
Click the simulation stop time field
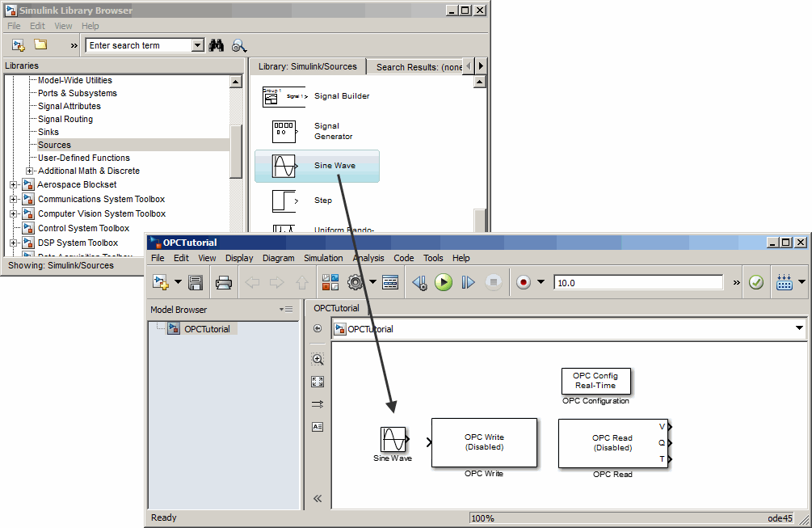coord(638,283)
